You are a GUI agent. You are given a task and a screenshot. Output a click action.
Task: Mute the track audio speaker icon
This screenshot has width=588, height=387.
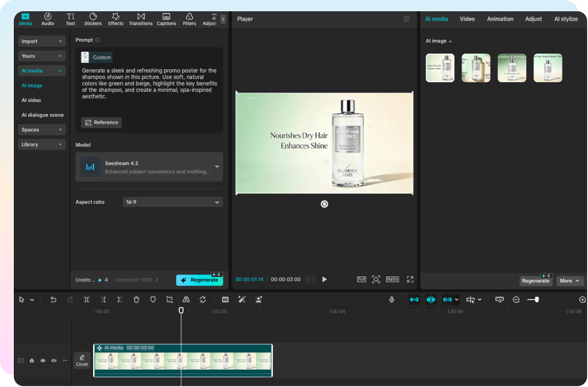point(54,361)
